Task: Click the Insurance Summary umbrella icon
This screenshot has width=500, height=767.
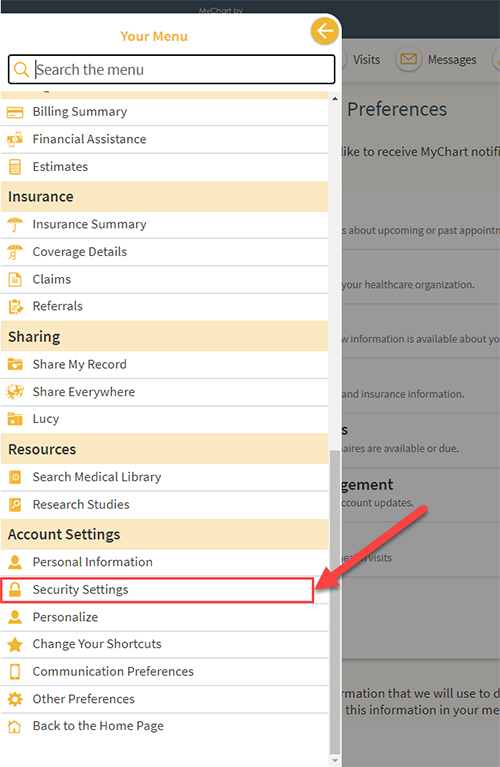Action: 15,225
